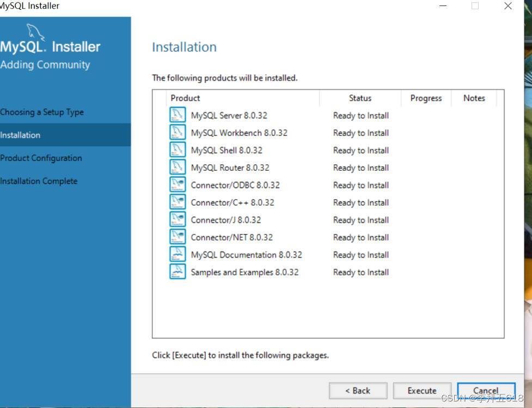532x408 pixels.
Task: Click the MySQL Documentation 8.0.32 icon
Action: tap(178, 254)
